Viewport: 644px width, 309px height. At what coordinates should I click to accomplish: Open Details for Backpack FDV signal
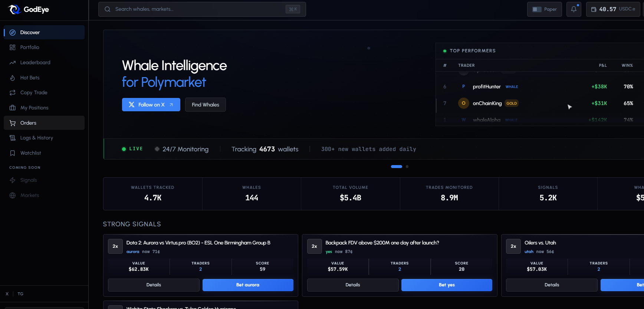pyautogui.click(x=353, y=285)
